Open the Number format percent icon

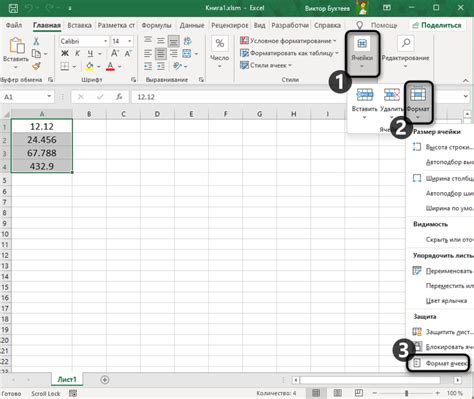point(219,43)
